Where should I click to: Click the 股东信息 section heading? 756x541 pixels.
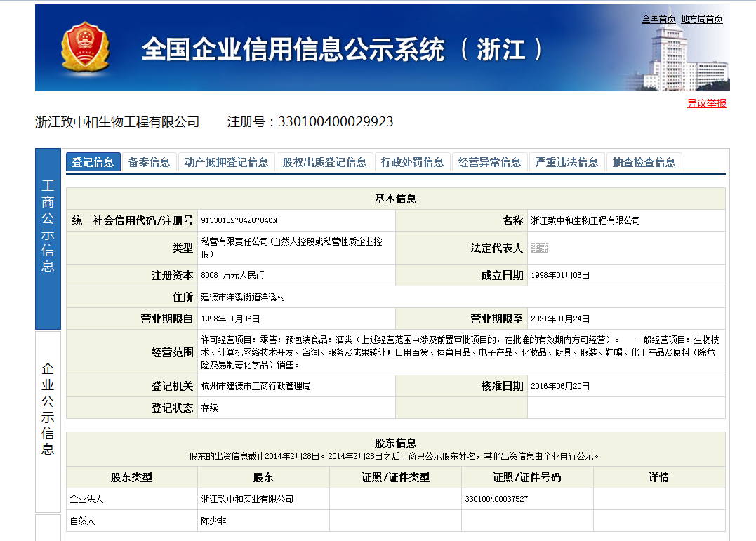pyautogui.click(x=395, y=443)
